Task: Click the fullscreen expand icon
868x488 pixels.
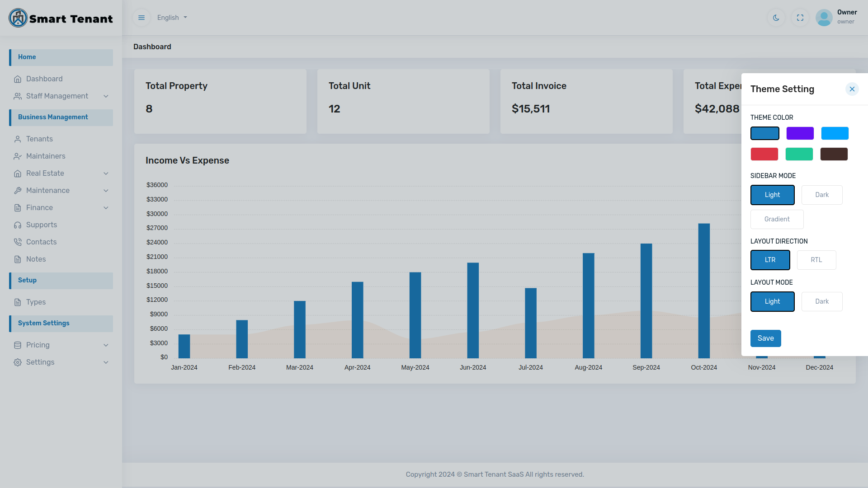Action: click(x=800, y=18)
